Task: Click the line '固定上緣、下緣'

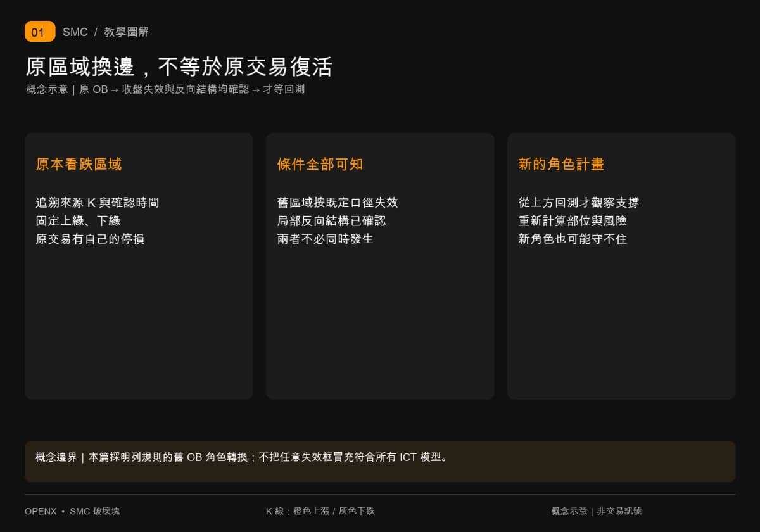Action: (78, 221)
